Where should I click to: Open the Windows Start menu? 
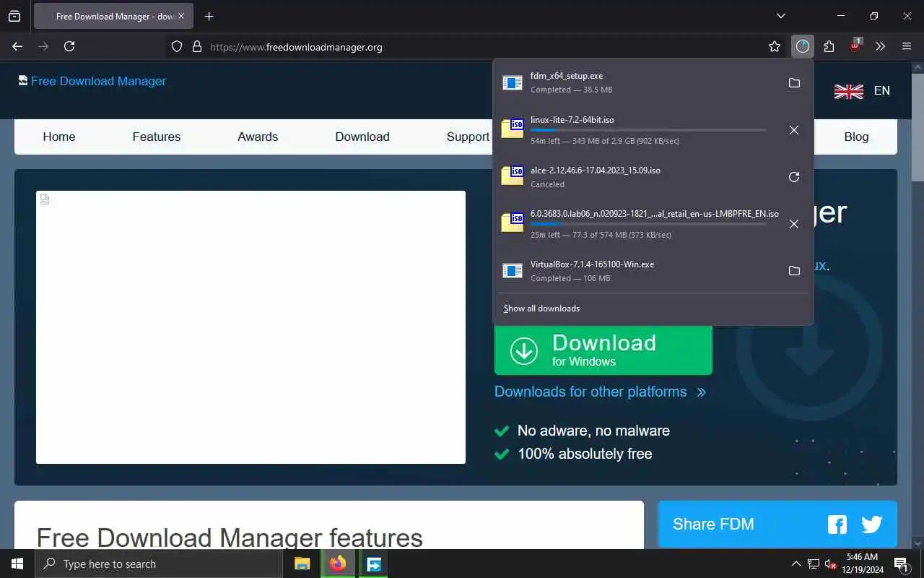click(x=17, y=564)
